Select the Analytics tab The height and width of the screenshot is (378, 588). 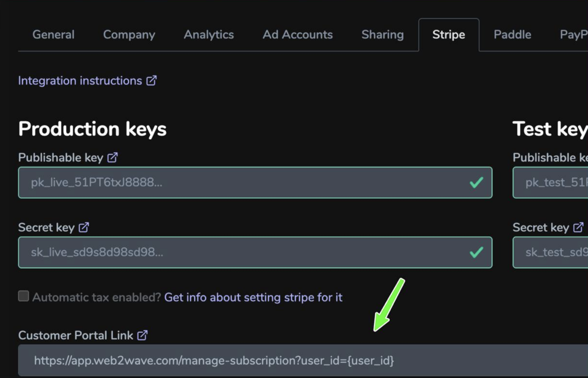(x=209, y=35)
